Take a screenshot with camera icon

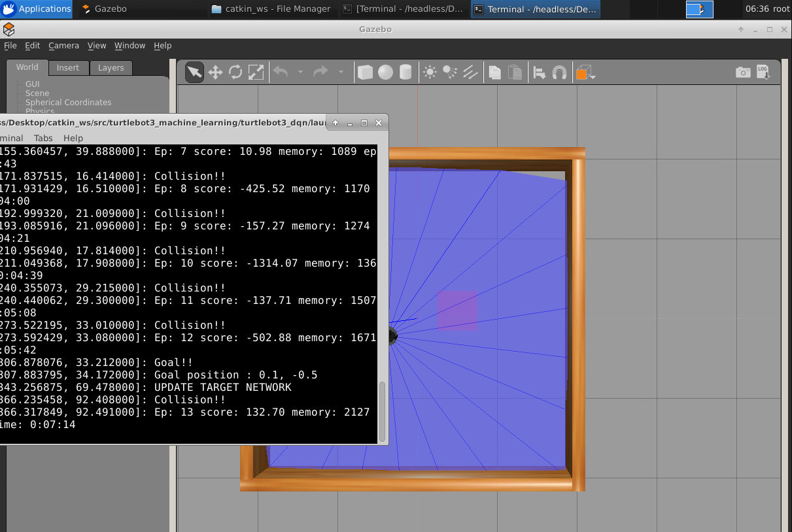(743, 73)
